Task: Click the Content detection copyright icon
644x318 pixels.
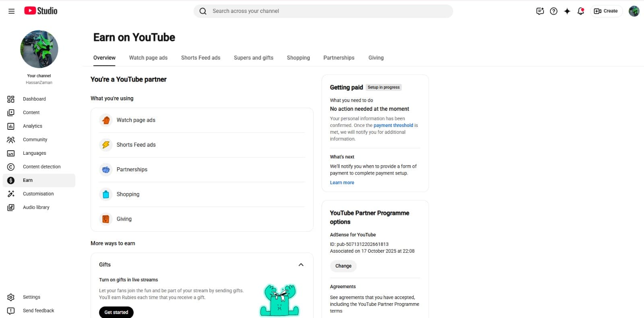Action: pyautogui.click(x=11, y=167)
